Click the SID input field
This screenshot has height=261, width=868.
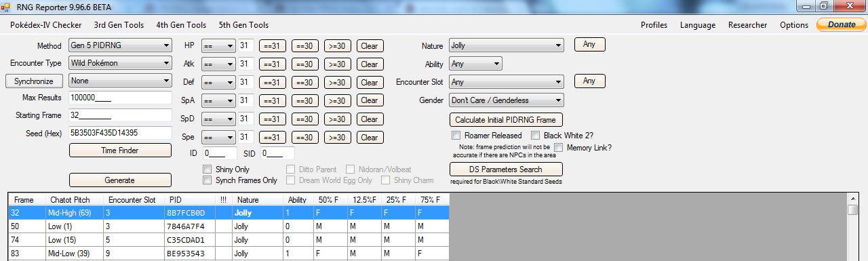coord(277,153)
